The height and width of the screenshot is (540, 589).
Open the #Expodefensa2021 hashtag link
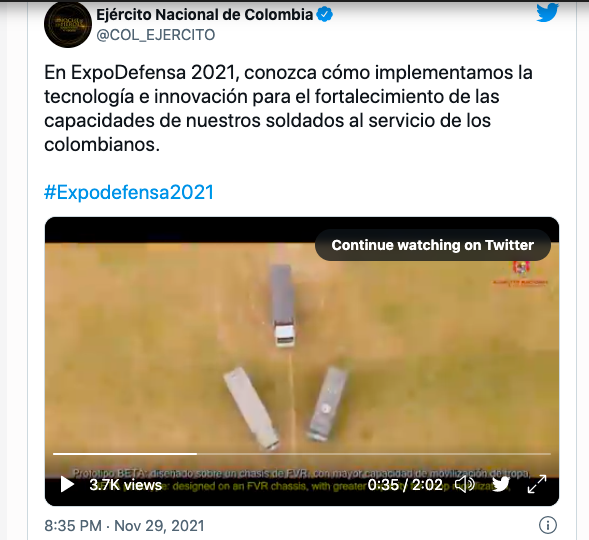129,192
